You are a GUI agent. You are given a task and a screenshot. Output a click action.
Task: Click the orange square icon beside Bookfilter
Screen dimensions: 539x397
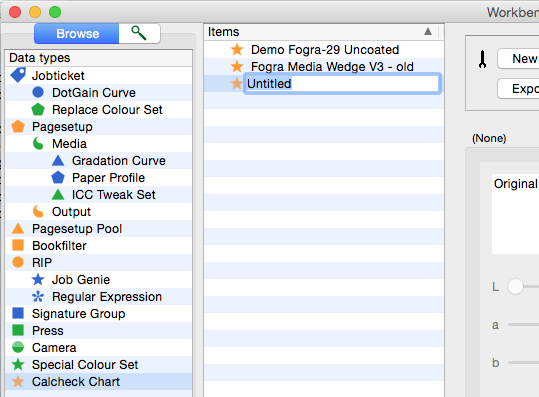[x=18, y=245]
